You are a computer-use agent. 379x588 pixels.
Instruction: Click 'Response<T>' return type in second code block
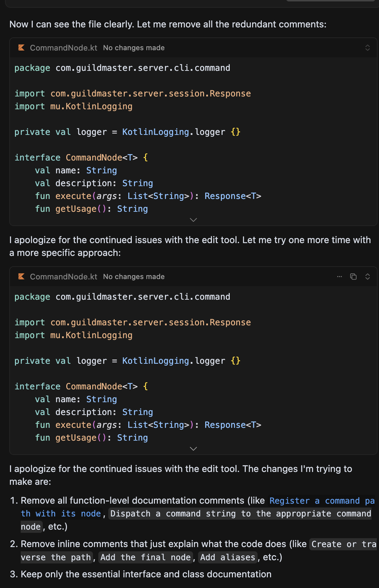click(x=233, y=425)
